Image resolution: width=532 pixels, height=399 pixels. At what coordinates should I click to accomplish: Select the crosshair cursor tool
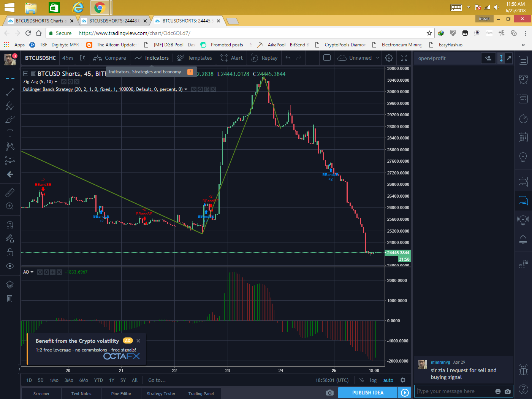point(10,78)
